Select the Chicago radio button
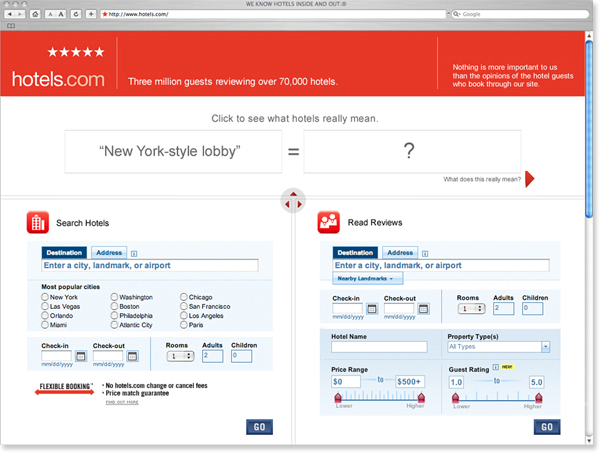Viewport: 600px width, 453px height. [184, 297]
